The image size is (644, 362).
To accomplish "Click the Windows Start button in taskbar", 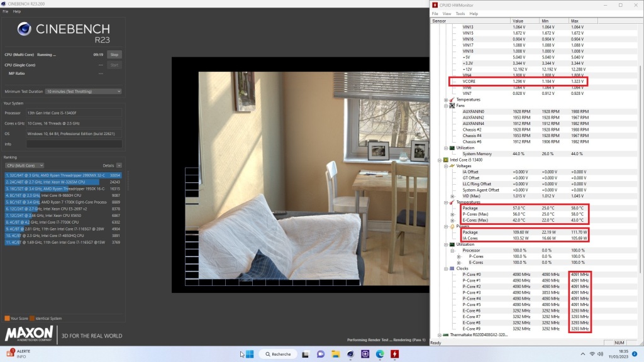I will [248, 354].
